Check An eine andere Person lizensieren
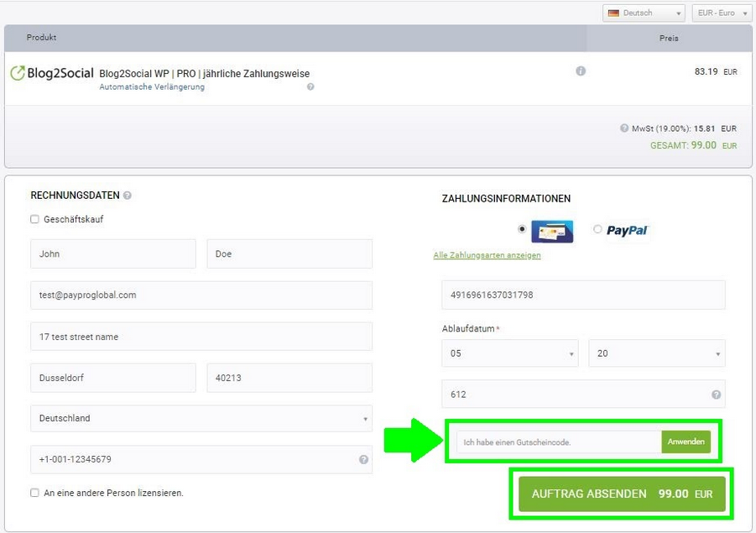This screenshot has height=533, width=756. pyautogui.click(x=34, y=493)
